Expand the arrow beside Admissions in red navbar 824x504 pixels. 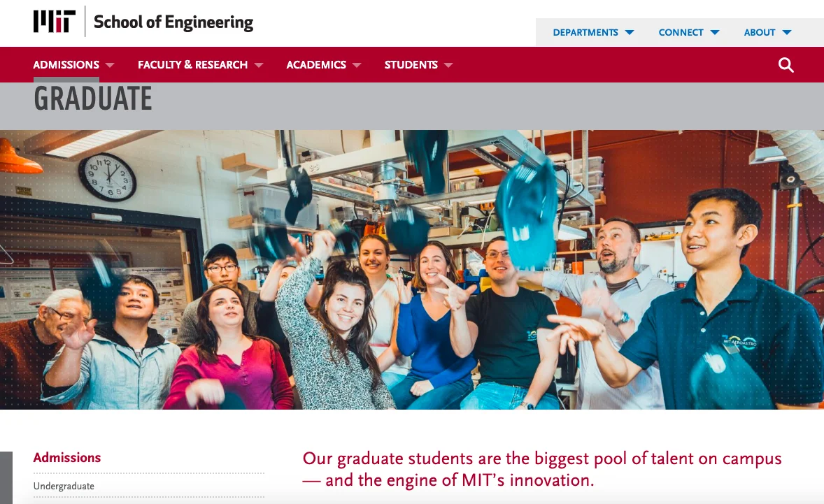tap(110, 65)
